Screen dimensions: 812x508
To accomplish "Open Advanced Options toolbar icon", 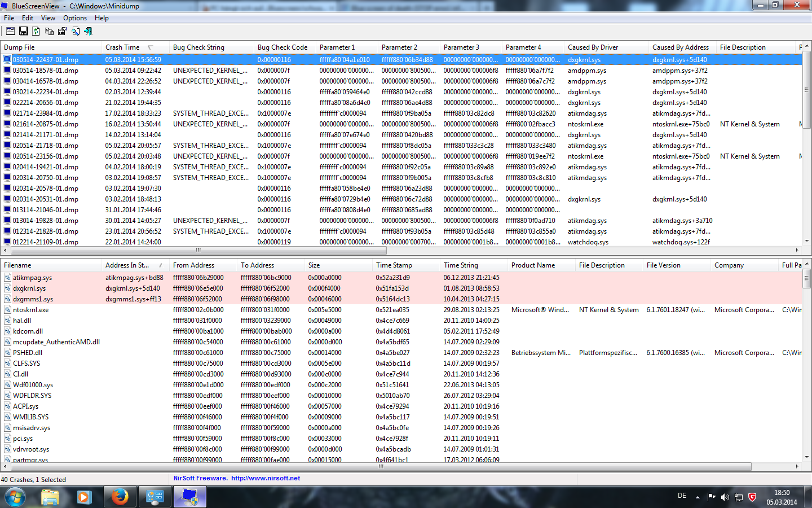I will click(11, 31).
